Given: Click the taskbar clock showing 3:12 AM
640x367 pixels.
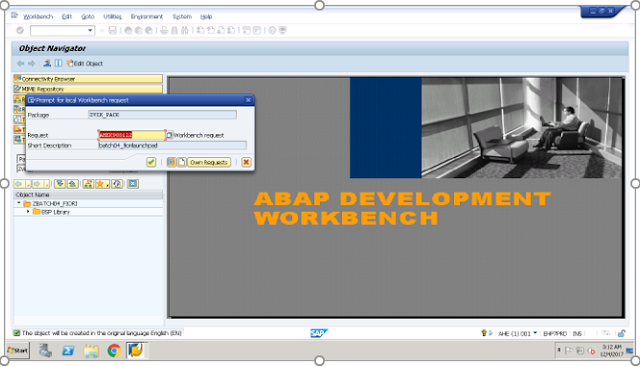Looking at the screenshot, I should (x=611, y=351).
